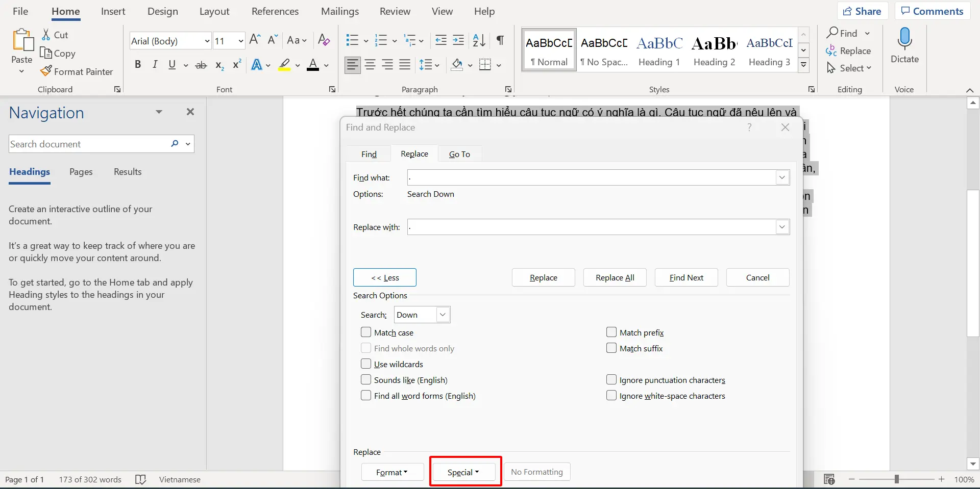Enable Match prefix checkbox

click(611, 332)
